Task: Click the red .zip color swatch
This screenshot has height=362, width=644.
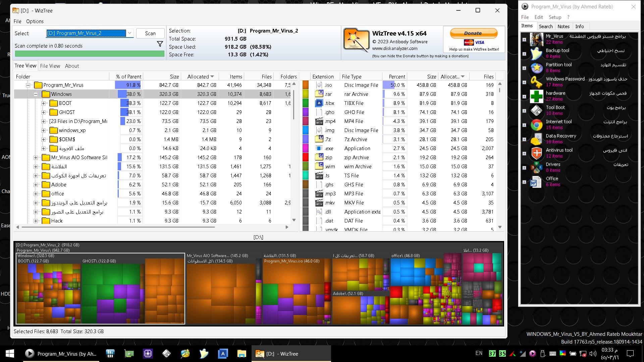Action: (x=306, y=158)
